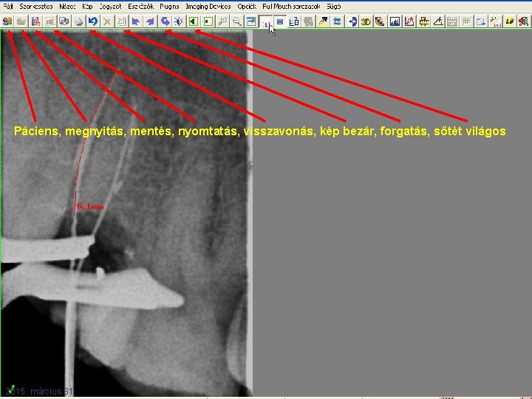Click the second blue flip arrow icon
The height and width of the screenshot is (399, 532).
click(x=150, y=21)
